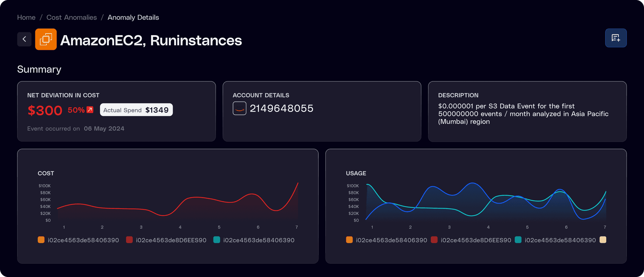
Task: Click the 06 May 2024 event date
Action: click(x=104, y=128)
